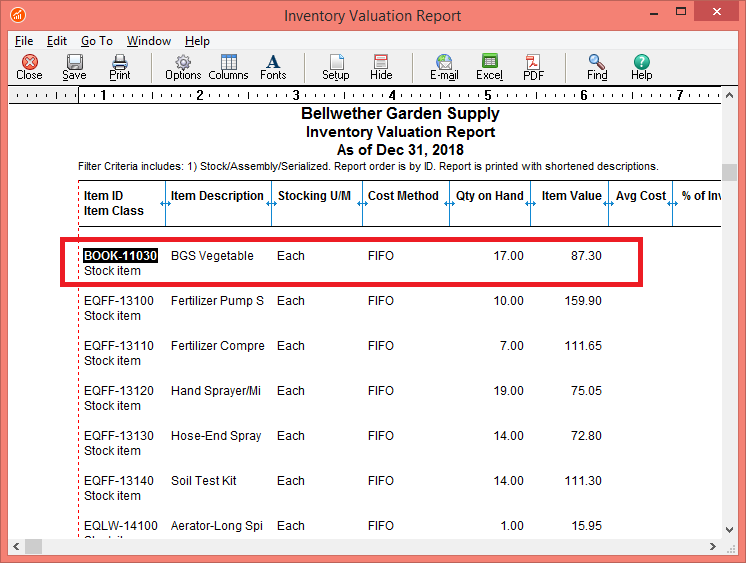Viewport: 746px width, 563px height.
Task: Click the Stocking U/M column header
Action: [314, 196]
